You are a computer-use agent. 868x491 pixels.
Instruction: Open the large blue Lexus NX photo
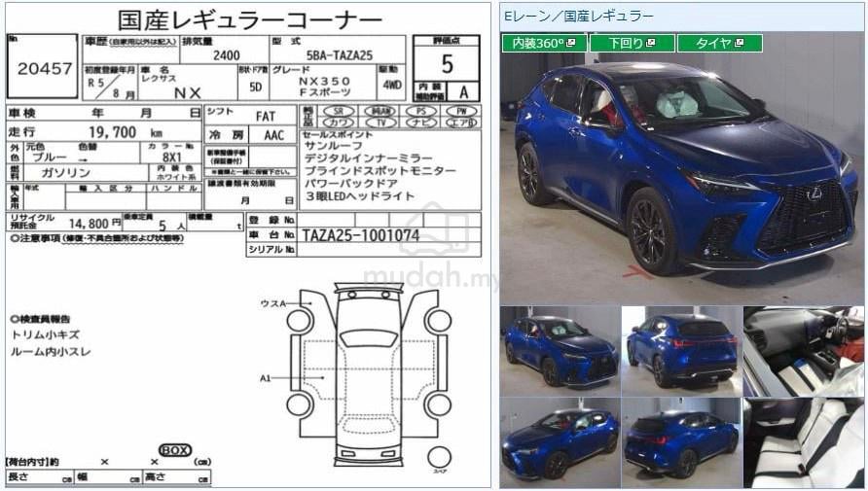[681, 175]
